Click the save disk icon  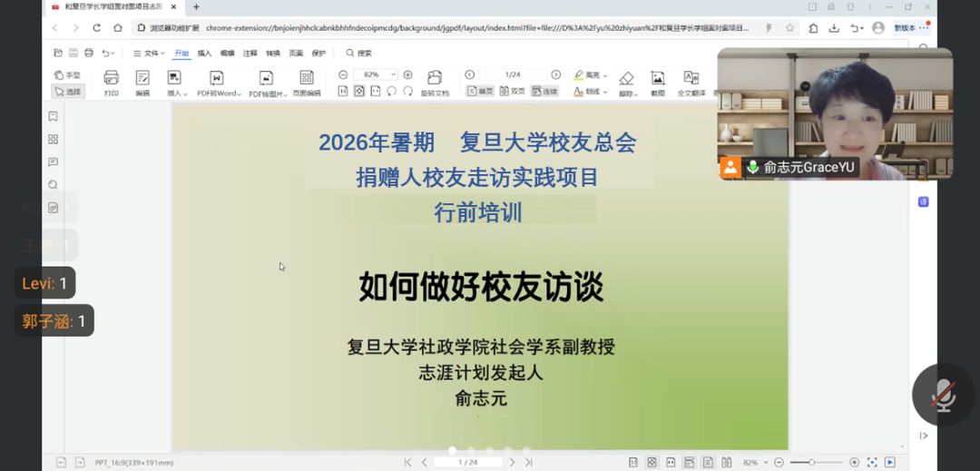pos(73,54)
